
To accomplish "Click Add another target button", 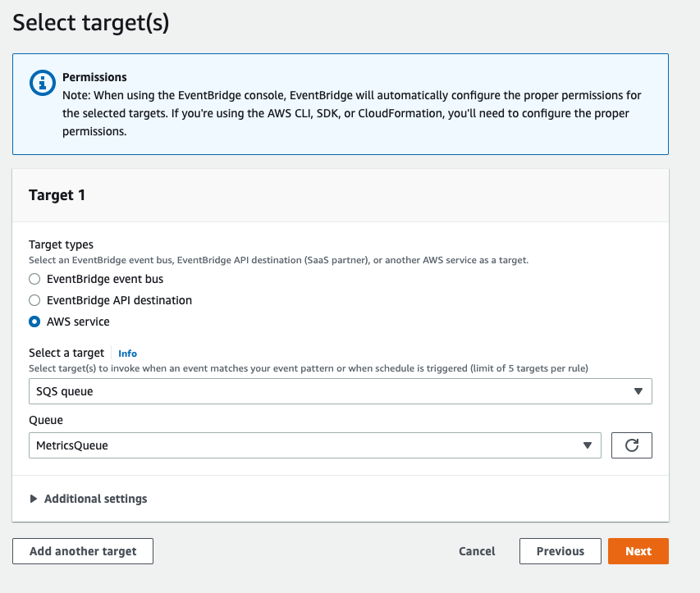I will click(83, 551).
